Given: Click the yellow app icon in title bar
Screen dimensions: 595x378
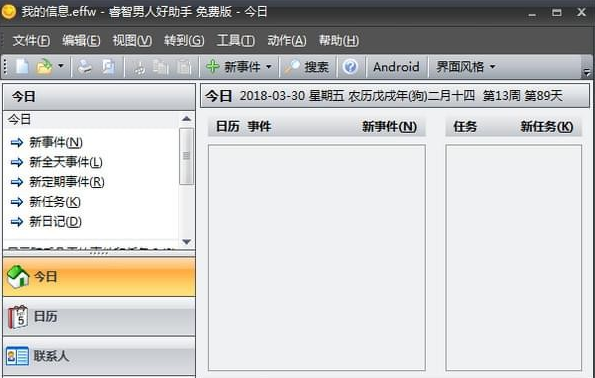Looking at the screenshot, I should pos(9,12).
